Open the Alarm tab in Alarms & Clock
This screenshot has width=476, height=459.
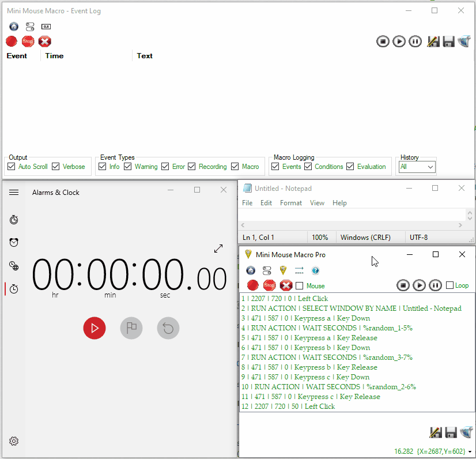click(14, 242)
